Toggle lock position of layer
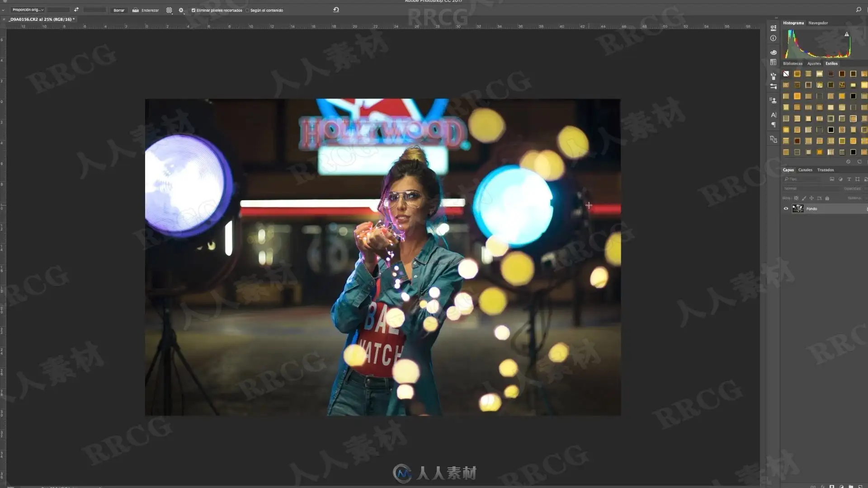The image size is (868, 488). point(811,198)
